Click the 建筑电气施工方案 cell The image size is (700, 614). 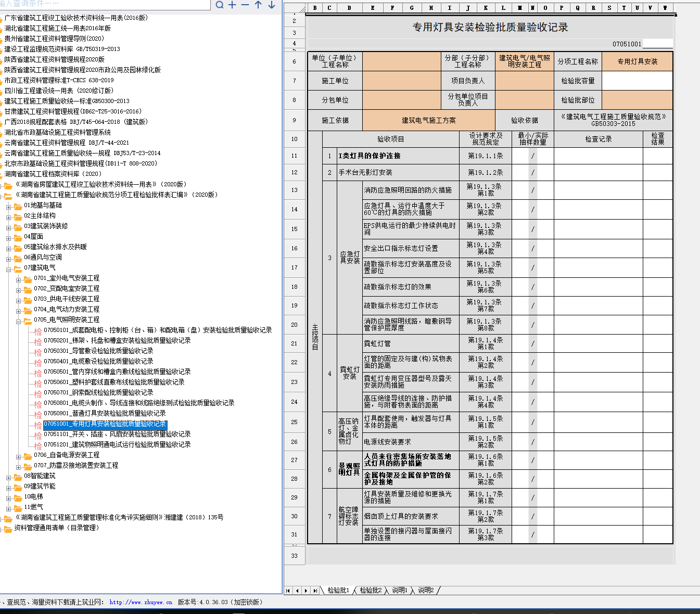coord(429,120)
